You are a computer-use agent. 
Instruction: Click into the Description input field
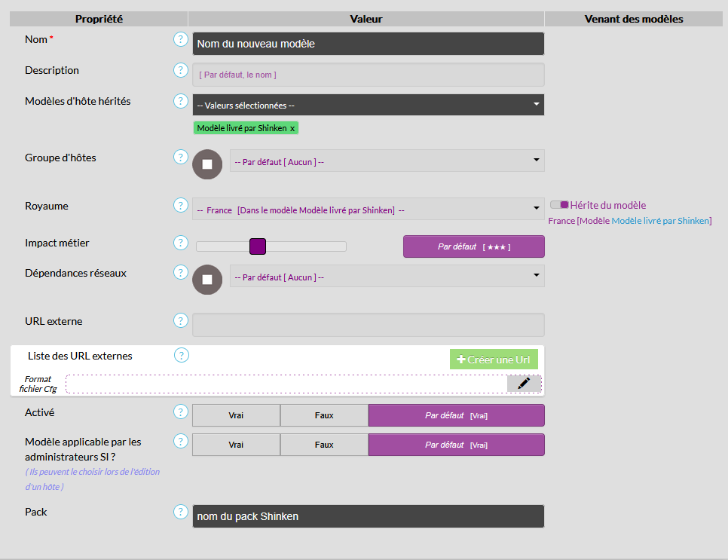click(x=368, y=75)
